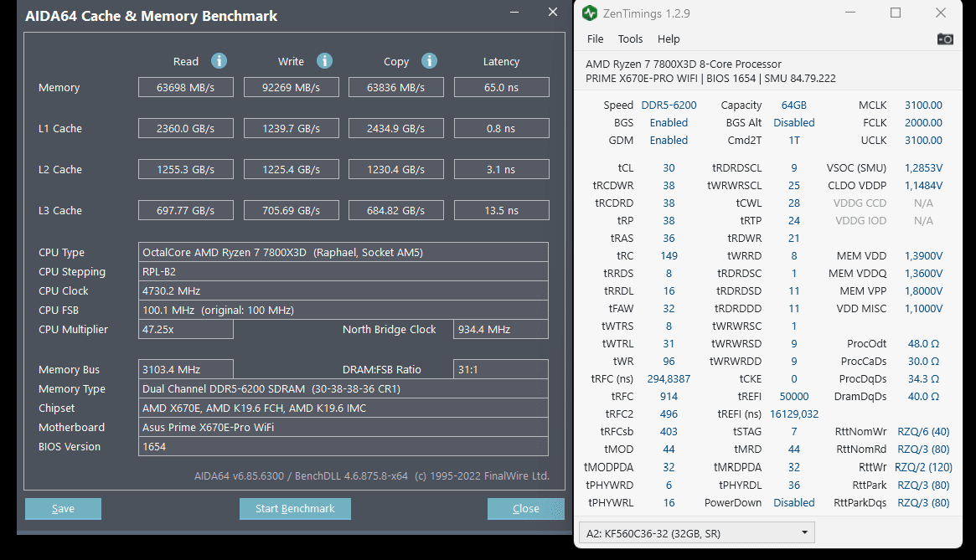
Task: Click the tRC value 149
Action: 669,256
